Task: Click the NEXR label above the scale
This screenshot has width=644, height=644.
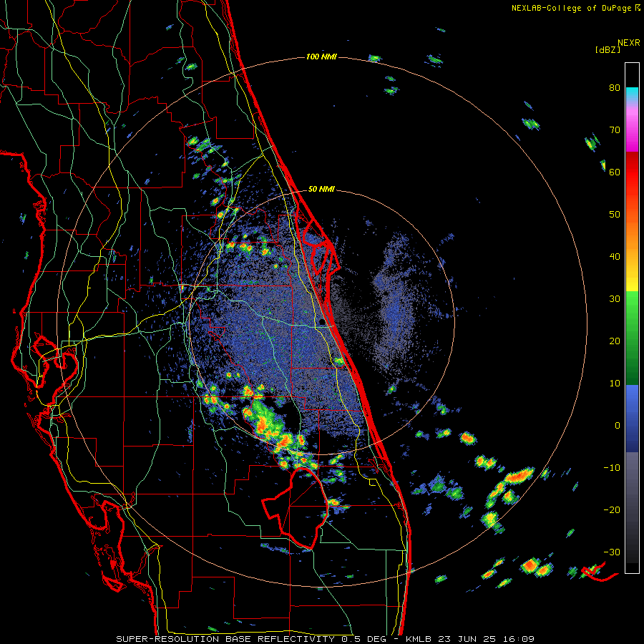Action: pos(628,43)
